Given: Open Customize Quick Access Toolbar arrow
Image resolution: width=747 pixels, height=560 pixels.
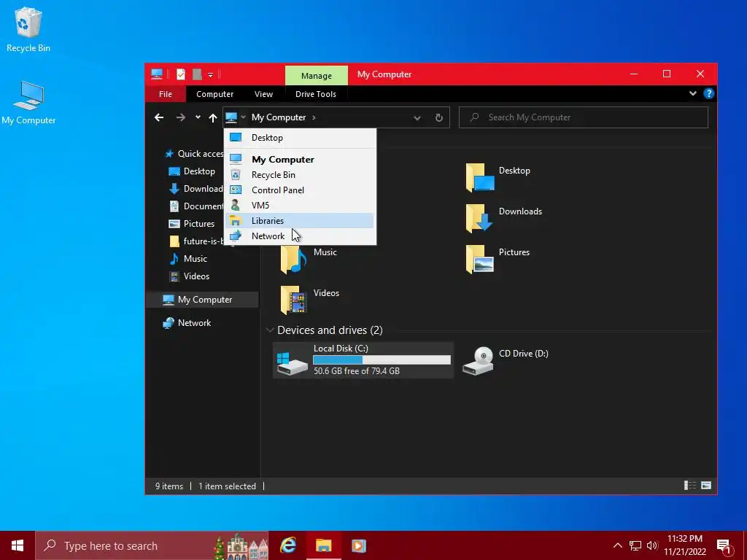Looking at the screenshot, I should point(210,75).
